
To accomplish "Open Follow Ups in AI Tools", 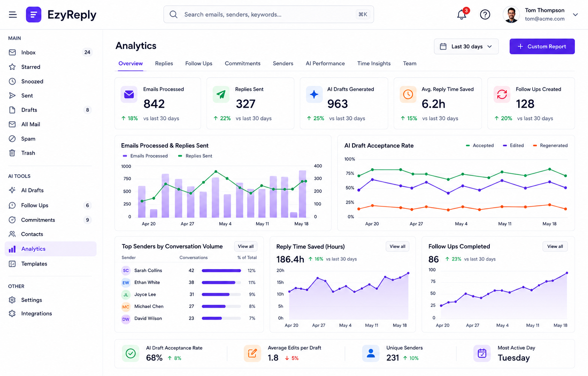I will coord(50,205).
